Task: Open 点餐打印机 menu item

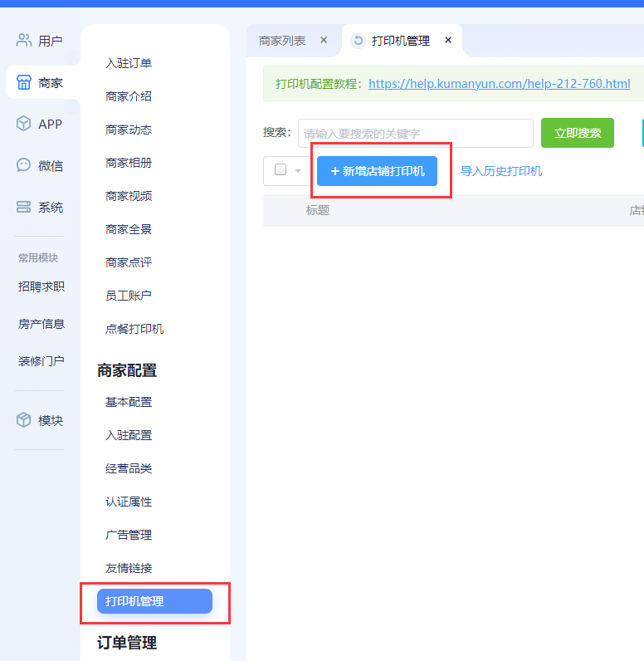Action: 134,329
